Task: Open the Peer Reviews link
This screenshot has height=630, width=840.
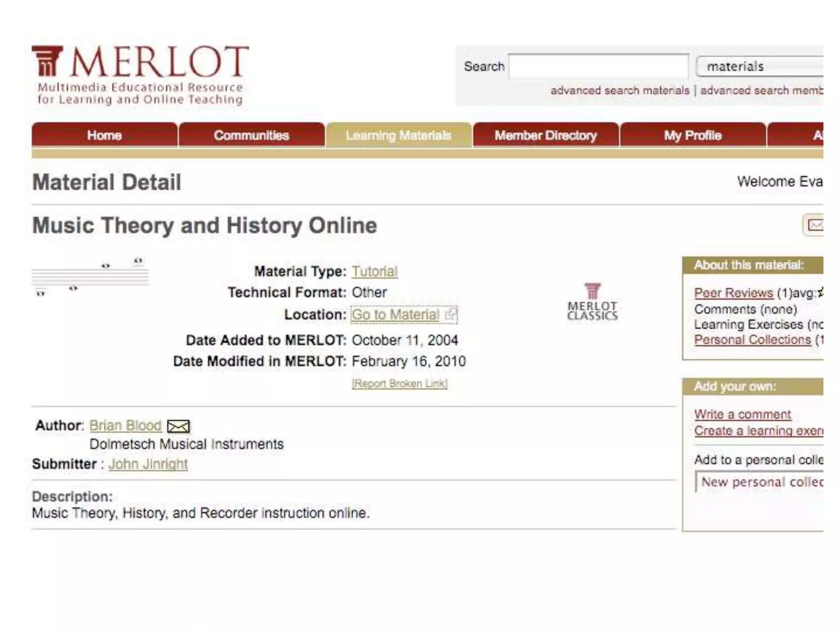Action: point(733,293)
